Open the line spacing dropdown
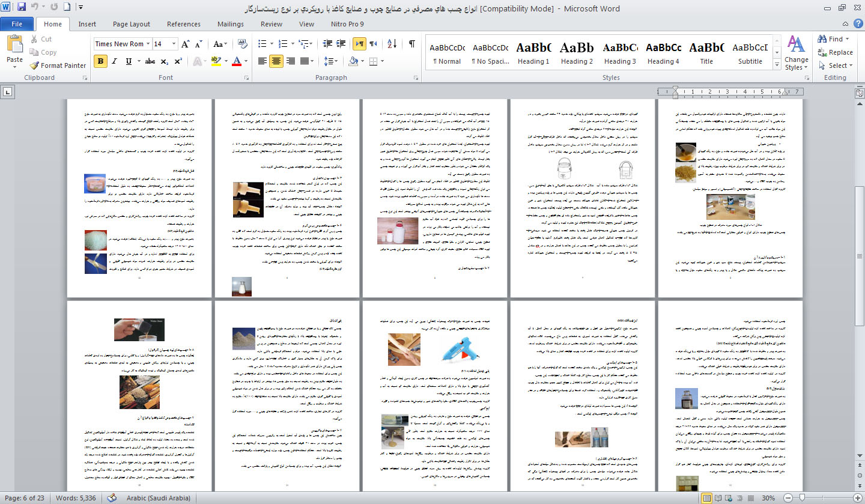Image resolution: width=865 pixels, height=504 pixels. tap(330, 61)
